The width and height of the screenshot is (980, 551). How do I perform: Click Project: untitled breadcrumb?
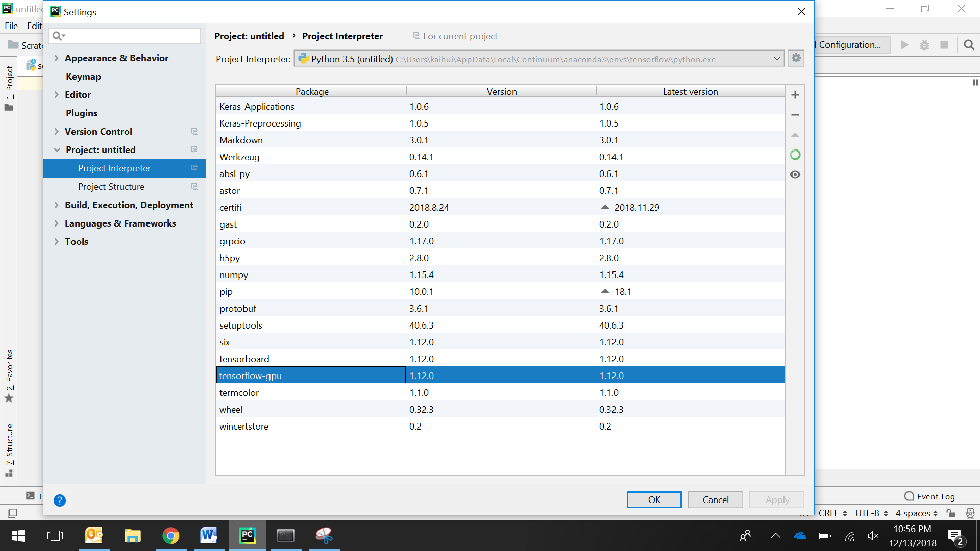(249, 36)
